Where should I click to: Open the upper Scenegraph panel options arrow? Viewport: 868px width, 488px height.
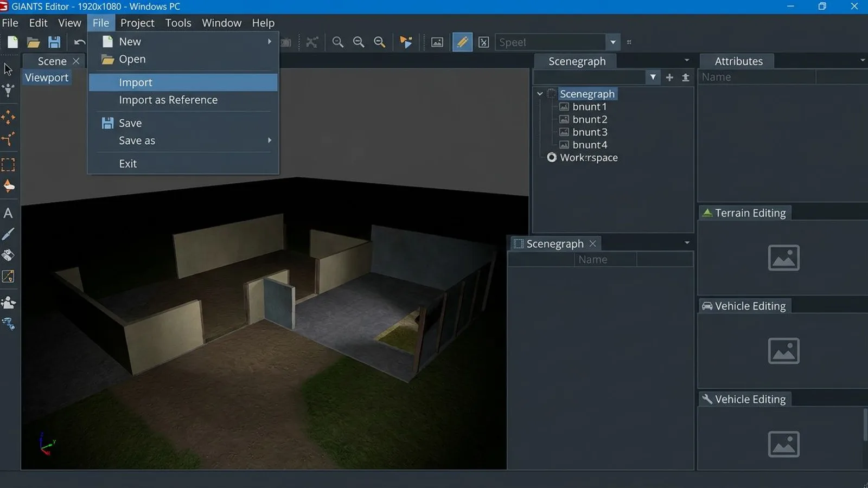point(687,60)
